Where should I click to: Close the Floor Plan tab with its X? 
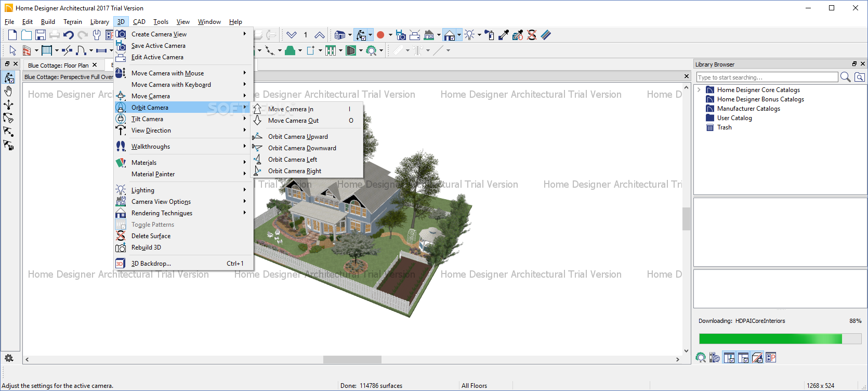pyautogui.click(x=95, y=65)
